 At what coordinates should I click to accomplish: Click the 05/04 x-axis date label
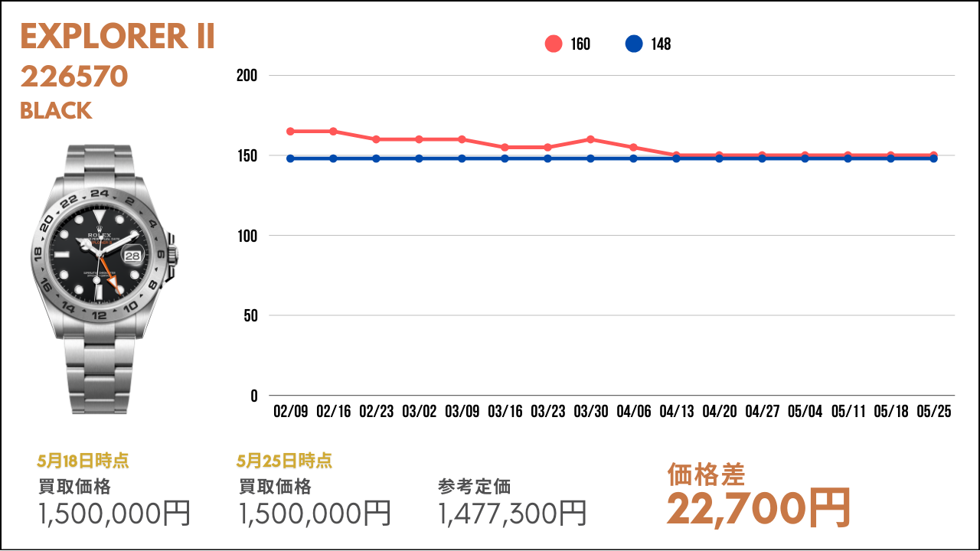(805, 412)
